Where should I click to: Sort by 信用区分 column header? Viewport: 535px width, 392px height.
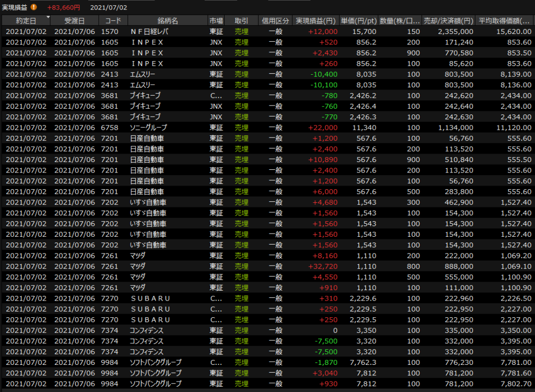pos(275,21)
